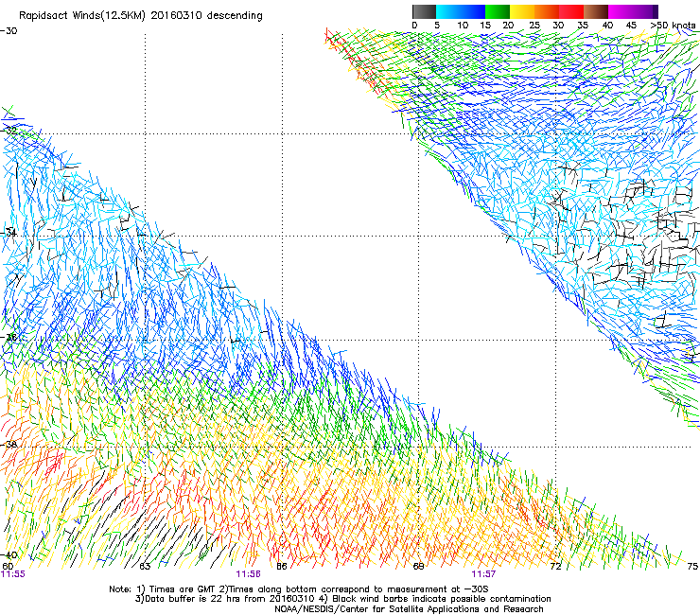
Task: Click the legend scale label "35"
Action: 583,26
